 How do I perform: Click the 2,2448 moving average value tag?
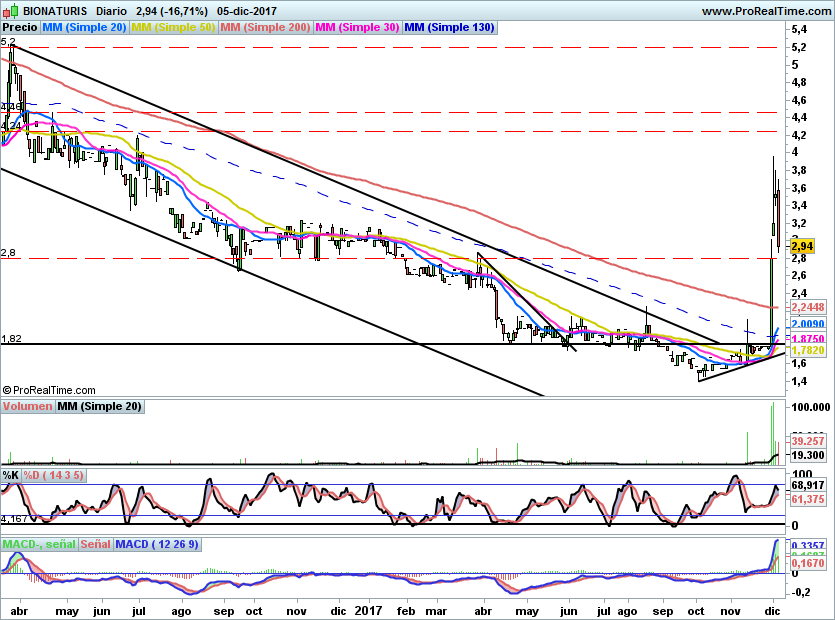(808, 307)
